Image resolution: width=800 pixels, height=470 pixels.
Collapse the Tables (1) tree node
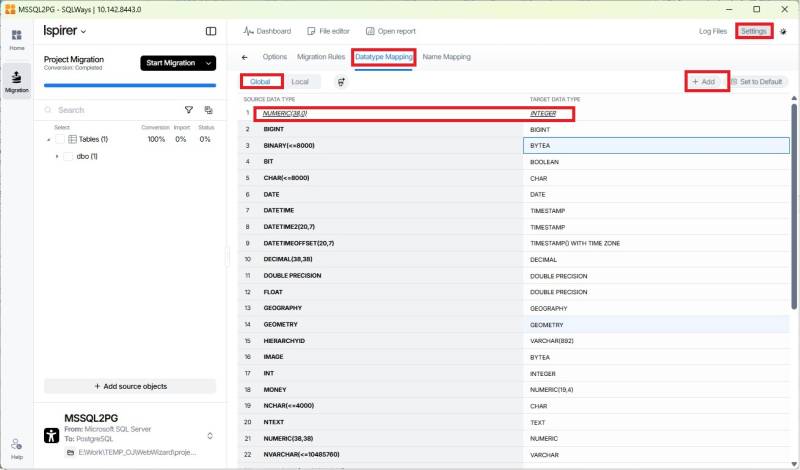(x=48, y=139)
